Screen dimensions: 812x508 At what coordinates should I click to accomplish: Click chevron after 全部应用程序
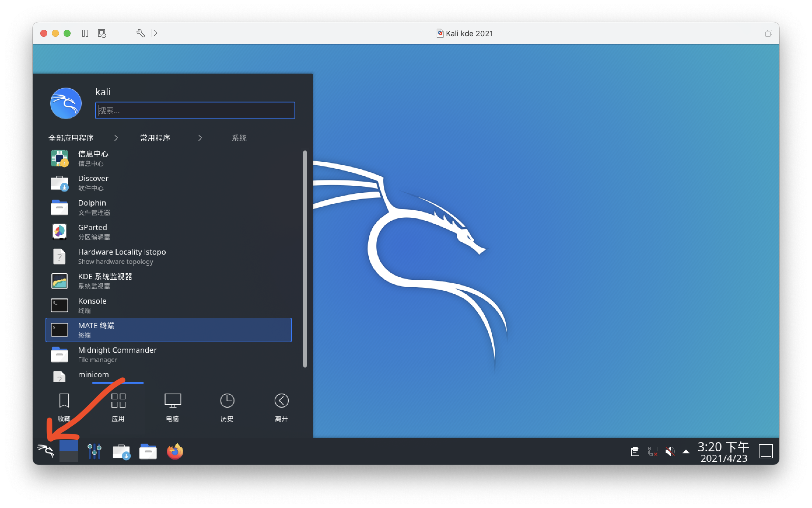coord(116,138)
